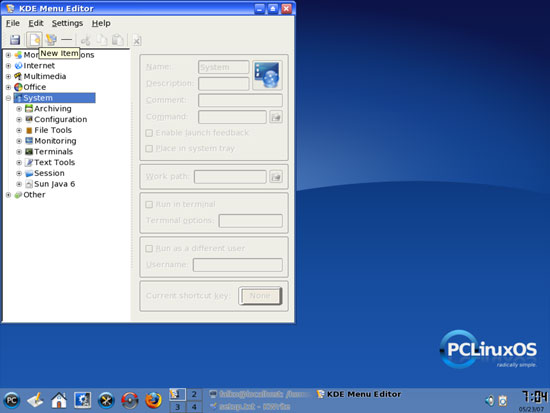Open the Settings menu
550x413 pixels.
click(67, 23)
